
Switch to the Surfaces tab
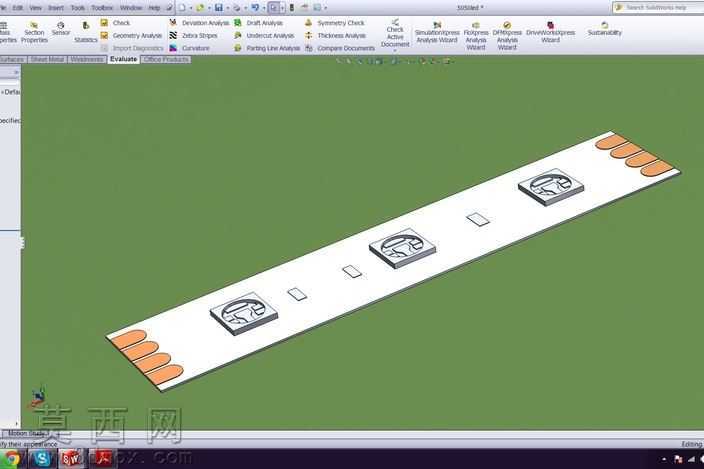click(13, 59)
